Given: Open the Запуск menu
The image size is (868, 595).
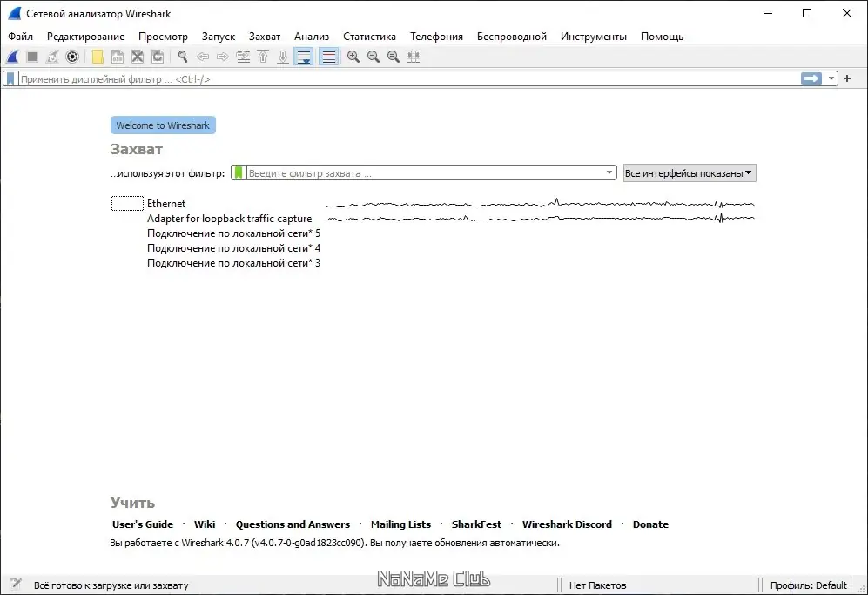Looking at the screenshot, I should tap(219, 37).
